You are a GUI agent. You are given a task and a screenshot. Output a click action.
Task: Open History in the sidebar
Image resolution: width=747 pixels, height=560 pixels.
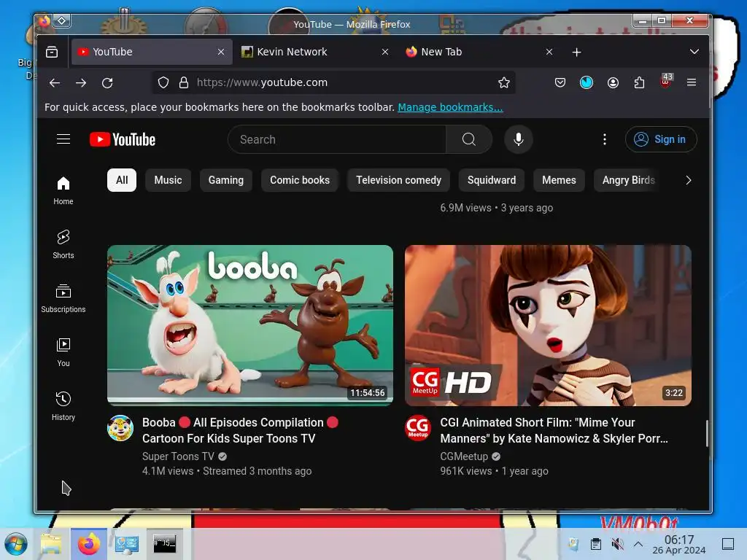tap(63, 406)
